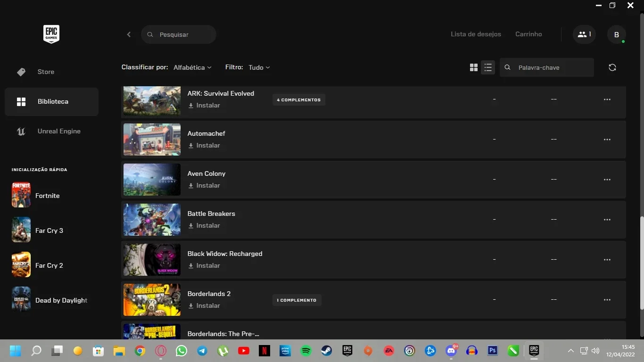Open options menu for Automachef
Screen dimensions: 644x362
point(607,140)
